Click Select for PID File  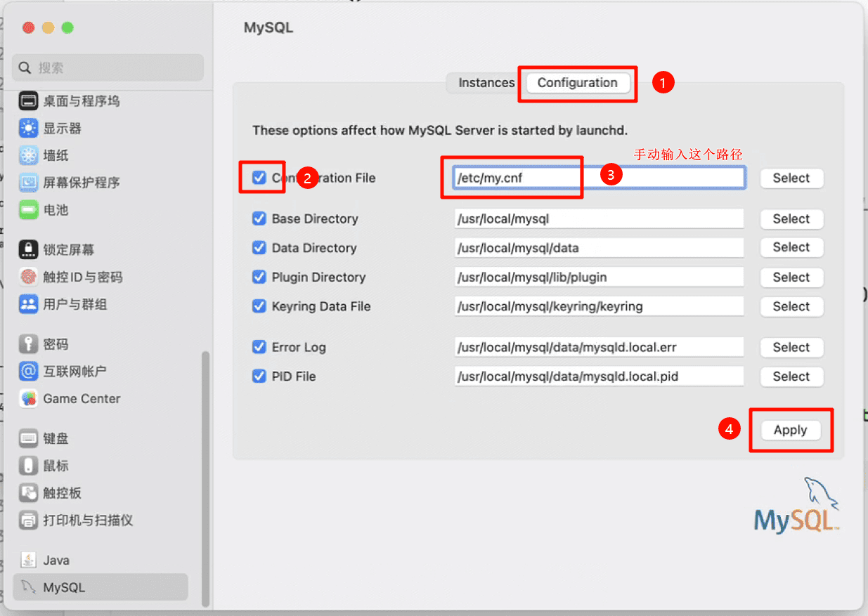pyautogui.click(x=791, y=376)
